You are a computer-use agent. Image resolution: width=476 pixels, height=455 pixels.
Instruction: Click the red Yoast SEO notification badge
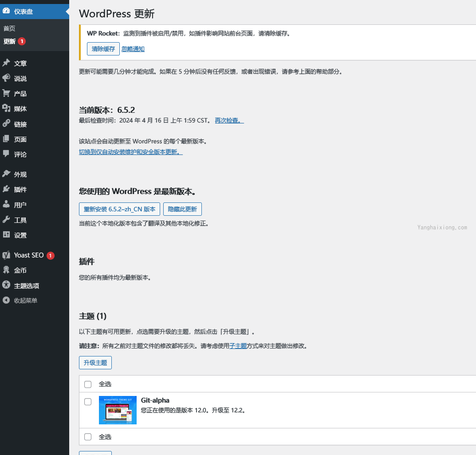[51, 256]
